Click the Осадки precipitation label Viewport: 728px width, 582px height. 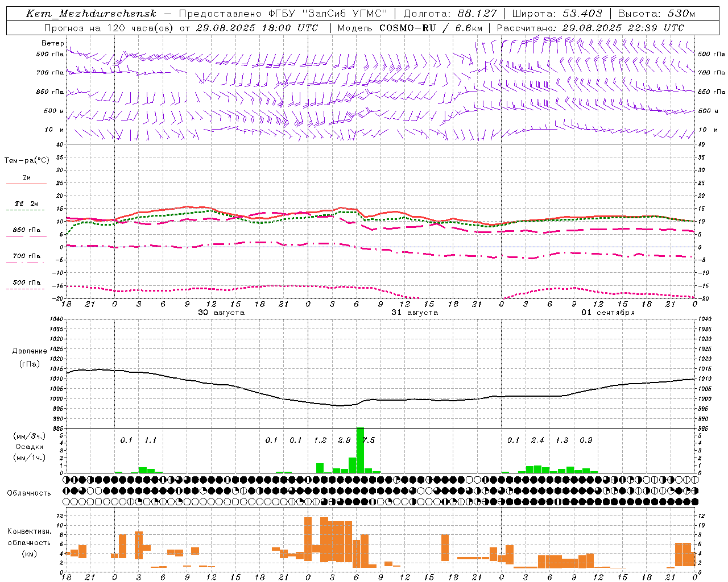(x=30, y=447)
